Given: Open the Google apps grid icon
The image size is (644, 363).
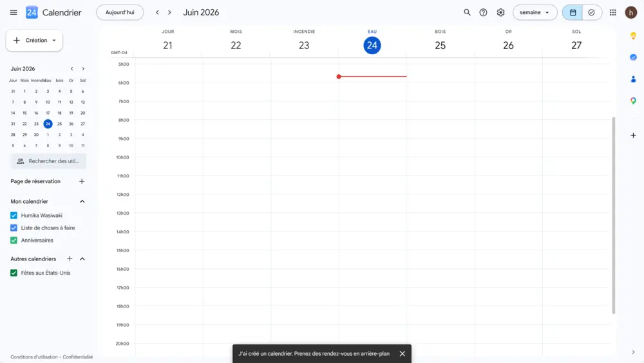Looking at the screenshot, I should coord(613,12).
